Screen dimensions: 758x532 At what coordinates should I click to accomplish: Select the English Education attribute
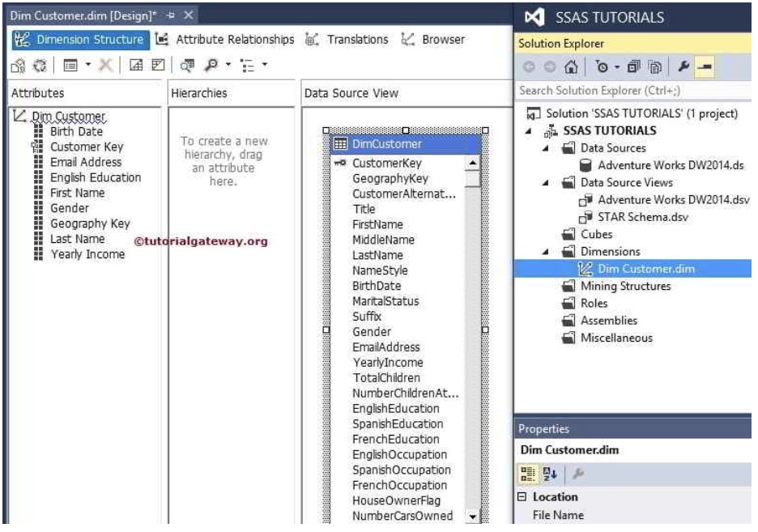(96, 178)
